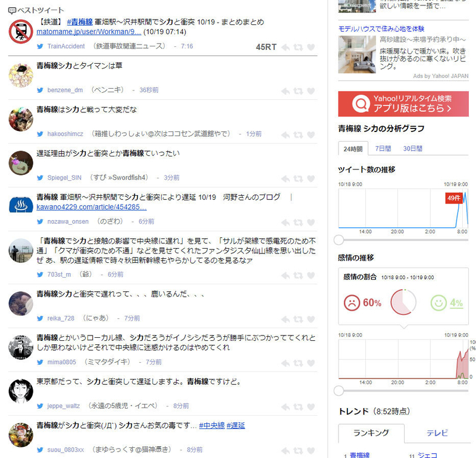Reply to benzene_dm's tweet
The image size is (476, 458).
(x=286, y=91)
